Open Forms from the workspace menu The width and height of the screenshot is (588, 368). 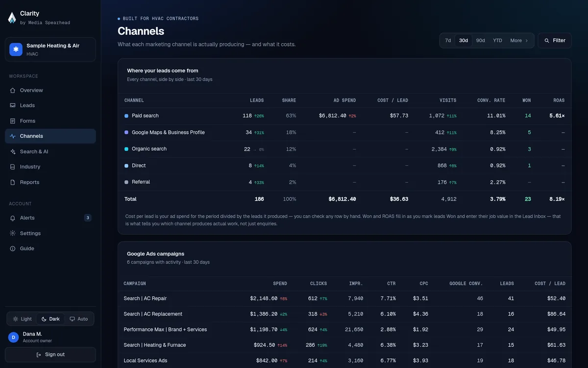[x=50, y=121]
